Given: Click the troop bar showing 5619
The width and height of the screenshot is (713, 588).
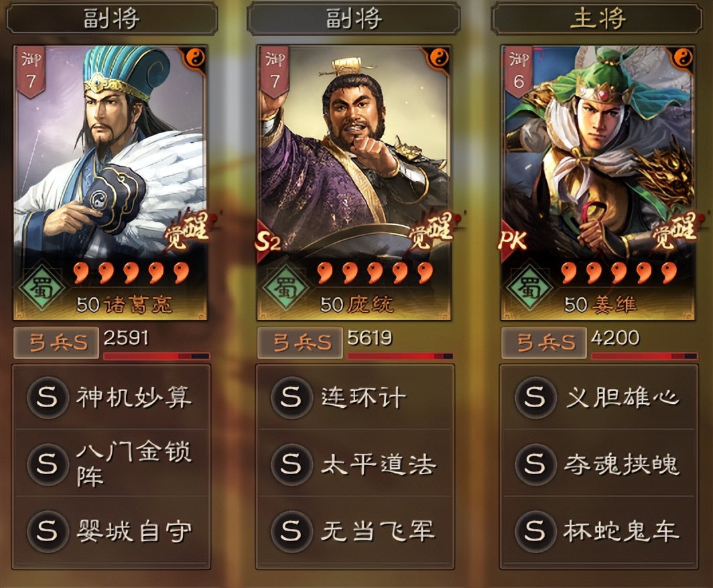Looking at the screenshot, I should coord(400,356).
